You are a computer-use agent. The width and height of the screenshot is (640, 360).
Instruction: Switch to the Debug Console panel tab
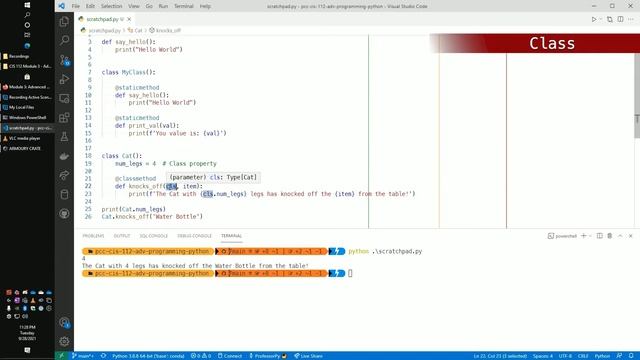(194, 236)
